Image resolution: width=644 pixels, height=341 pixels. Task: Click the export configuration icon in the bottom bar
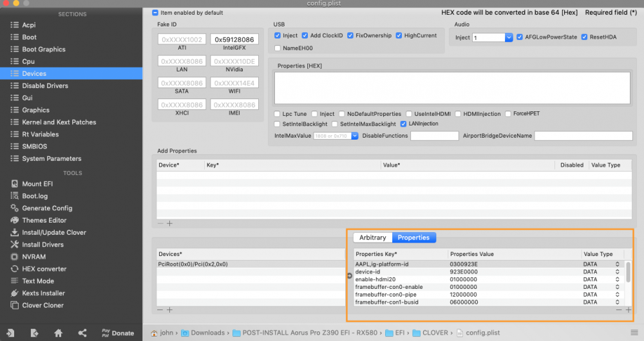(35, 333)
